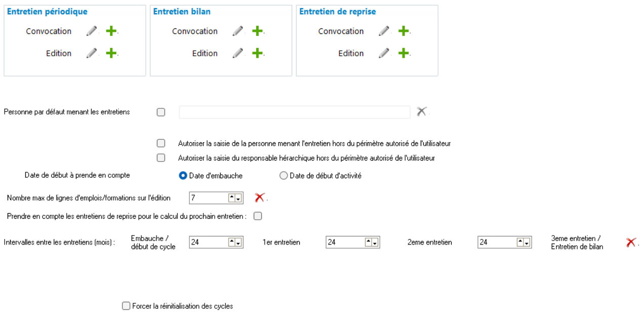Add Convocation for Entretien périodique with plus
The height and width of the screenshot is (317, 644).
point(111,31)
